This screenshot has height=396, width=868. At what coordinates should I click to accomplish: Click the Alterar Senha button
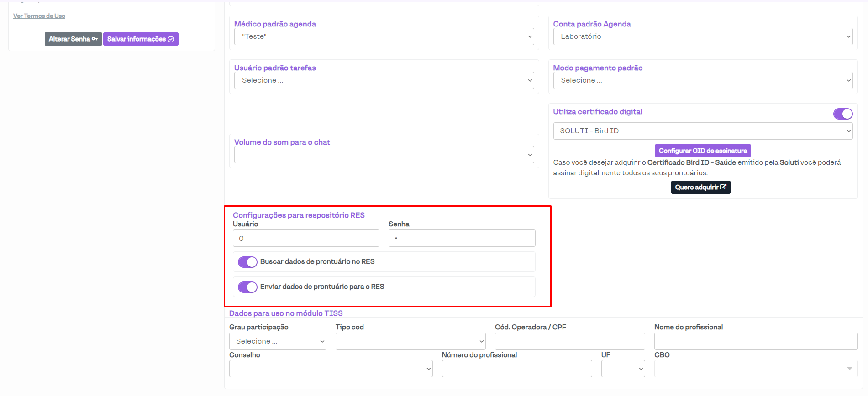73,39
